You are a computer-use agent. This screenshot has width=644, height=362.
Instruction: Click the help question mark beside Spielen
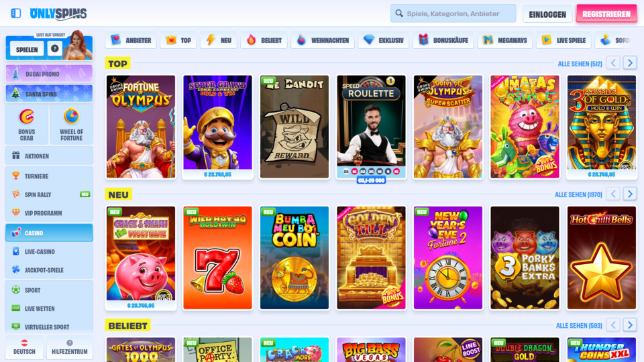pos(54,49)
